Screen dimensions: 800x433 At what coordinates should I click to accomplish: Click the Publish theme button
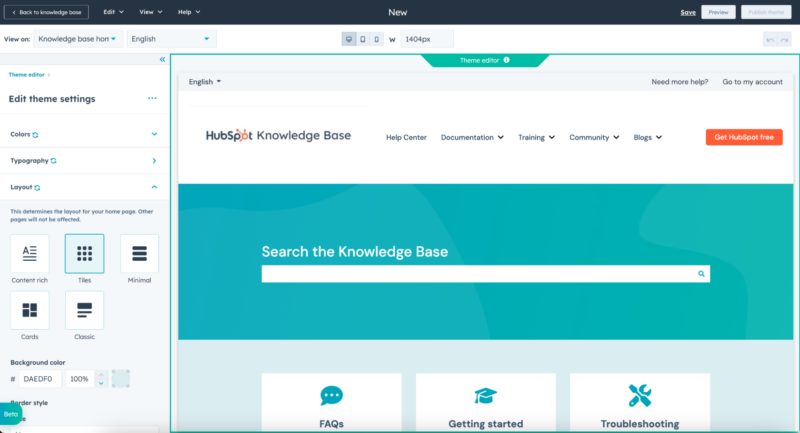[766, 12]
